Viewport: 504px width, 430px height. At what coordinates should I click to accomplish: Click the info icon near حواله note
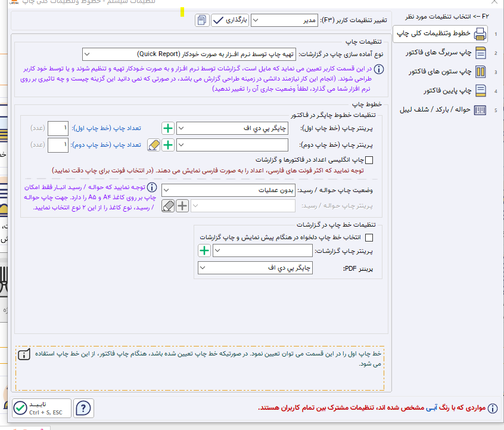click(x=152, y=187)
